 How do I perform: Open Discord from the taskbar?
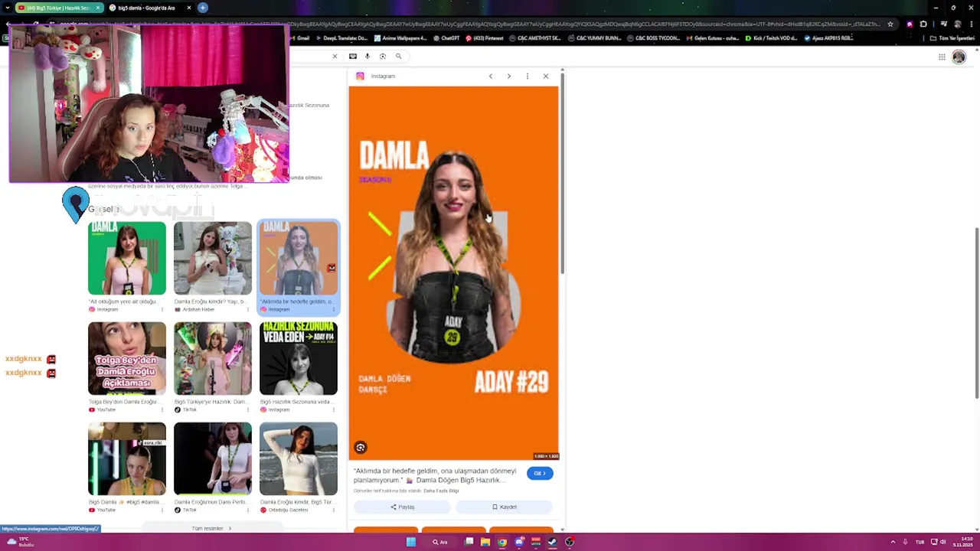(x=519, y=542)
